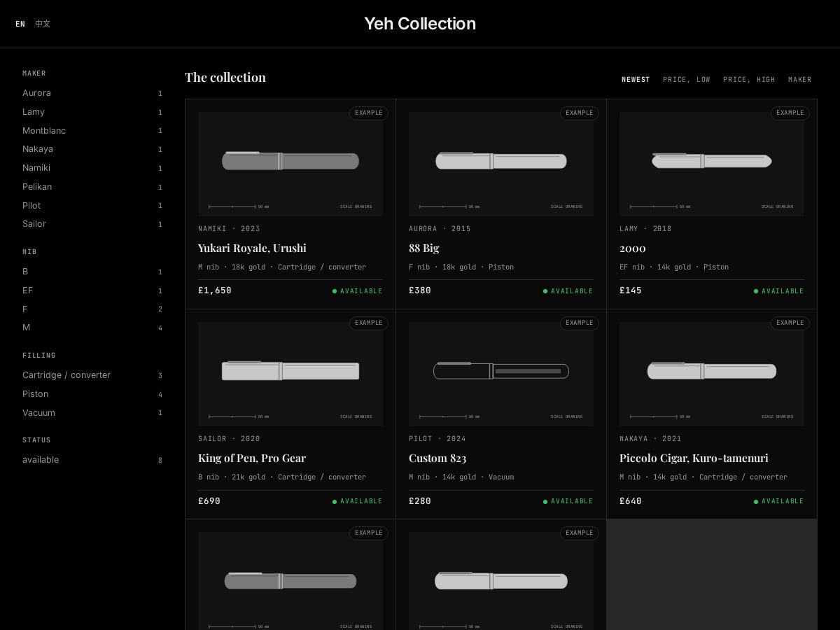The height and width of the screenshot is (630, 840).
Task: Click AVAILABLE status on 88 Big card
Action: coord(568,291)
